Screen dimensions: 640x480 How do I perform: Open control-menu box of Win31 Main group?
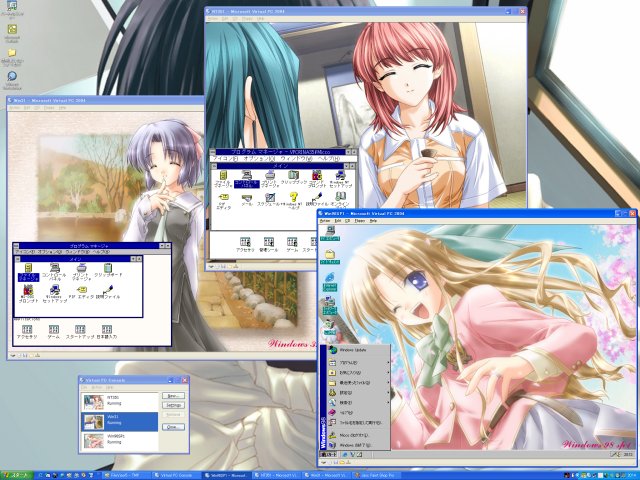pyautogui.click(x=18, y=259)
